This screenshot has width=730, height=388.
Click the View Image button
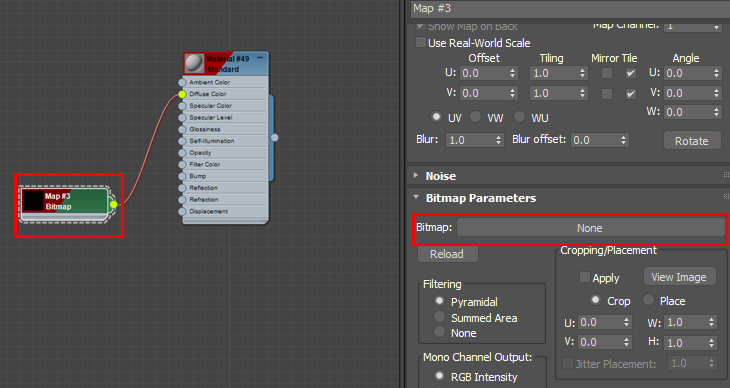(679, 277)
